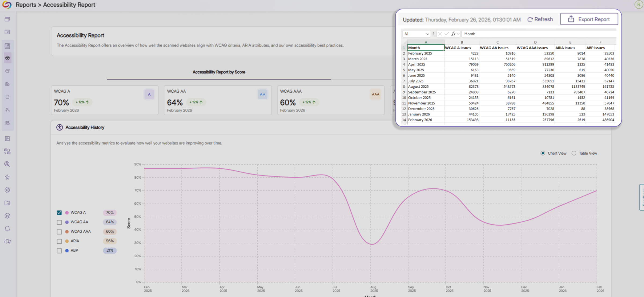Click the notifications bell icon in sidebar
This screenshot has height=297, width=644.
point(7,229)
